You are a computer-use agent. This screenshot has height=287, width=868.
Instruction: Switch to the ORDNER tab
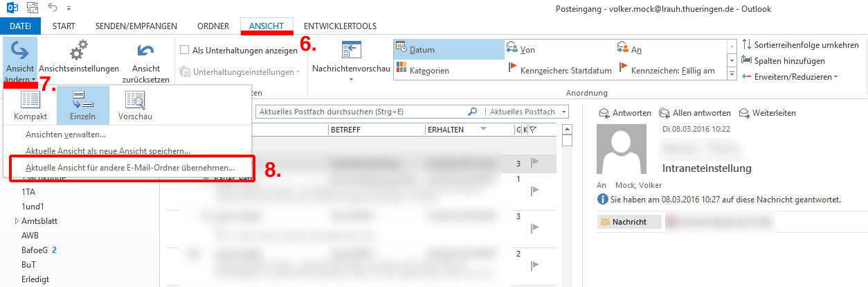coord(213,26)
